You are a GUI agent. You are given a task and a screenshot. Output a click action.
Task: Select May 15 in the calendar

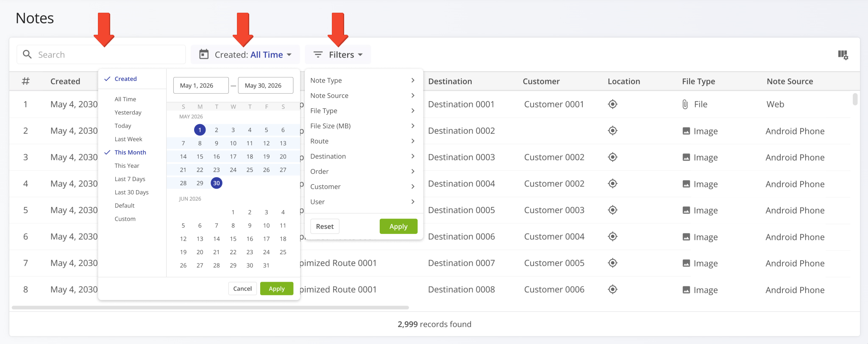[200, 157]
